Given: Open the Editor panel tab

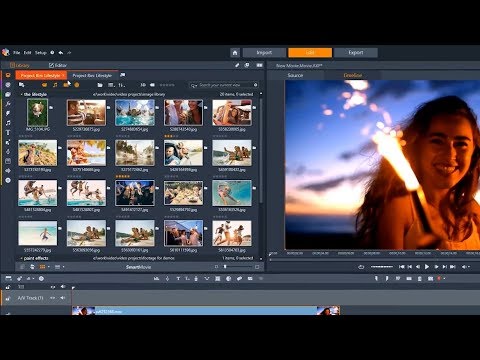Looking at the screenshot, I should [x=58, y=65].
